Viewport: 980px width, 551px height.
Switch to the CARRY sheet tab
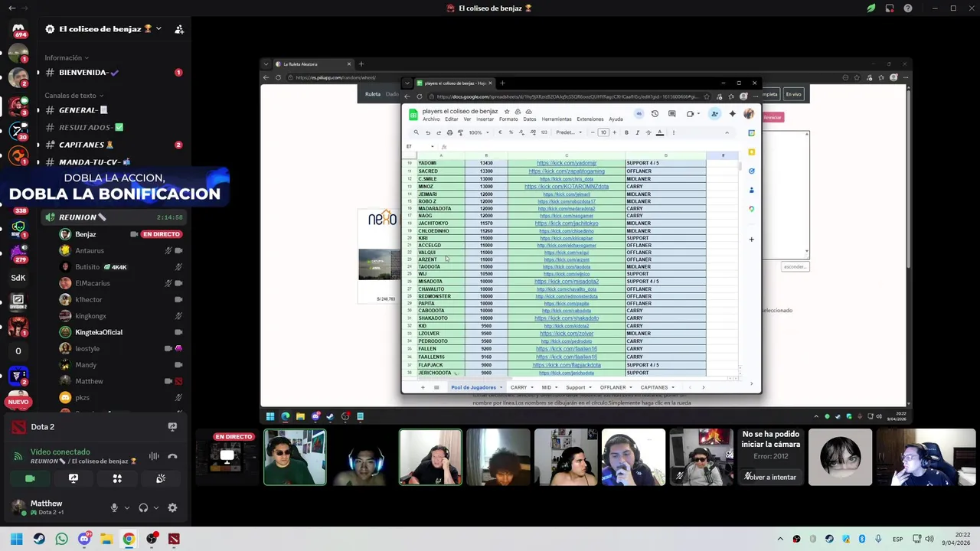518,387
